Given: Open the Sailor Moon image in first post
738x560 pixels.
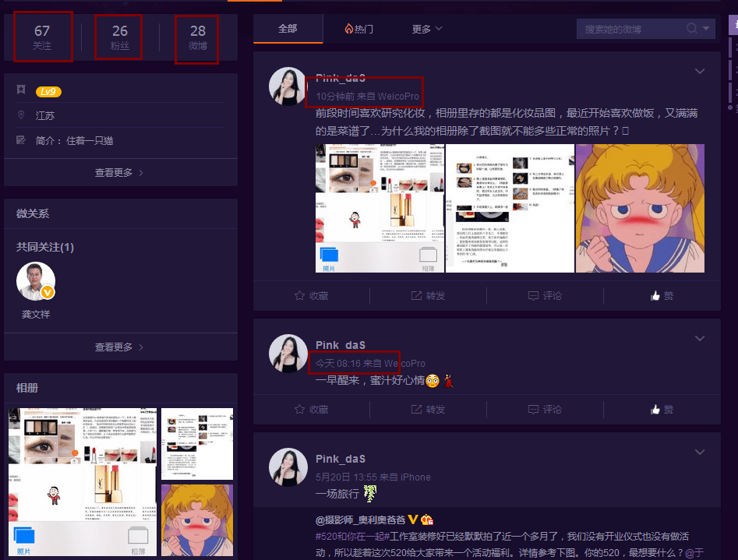Looking at the screenshot, I should coord(640,208).
